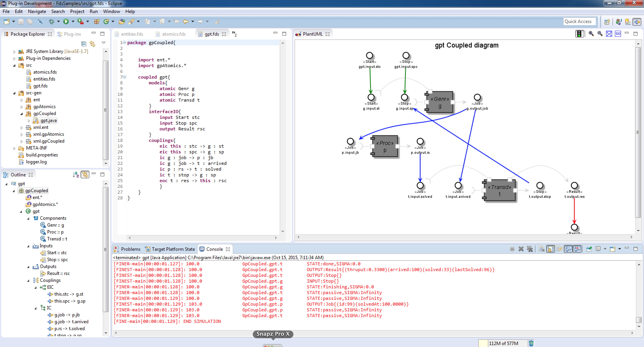Fold the coupled gpt code block

pyautogui.click(x=124, y=77)
